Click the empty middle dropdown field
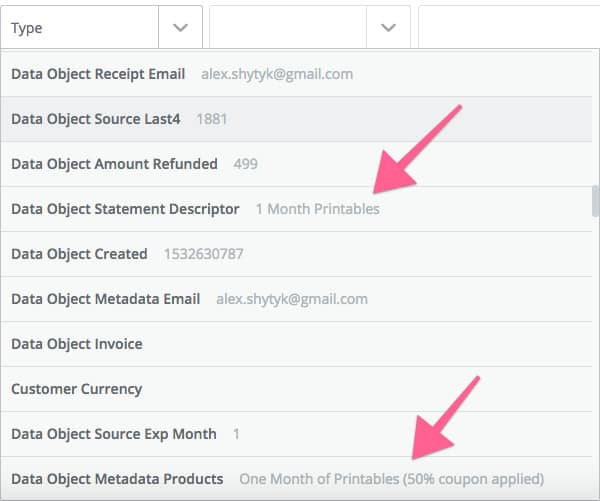 287,28
